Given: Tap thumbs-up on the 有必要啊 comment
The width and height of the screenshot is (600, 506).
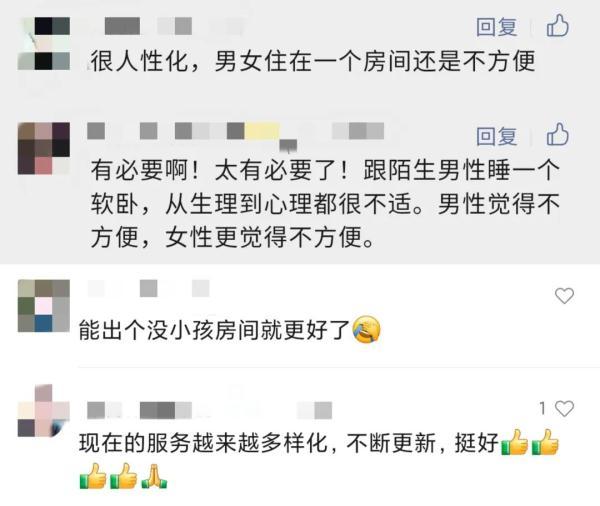Looking at the screenshot, I should [558, 134].
